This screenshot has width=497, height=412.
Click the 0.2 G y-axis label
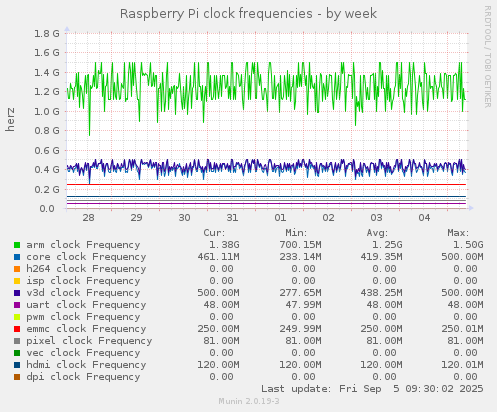click(x=47, y=189)
